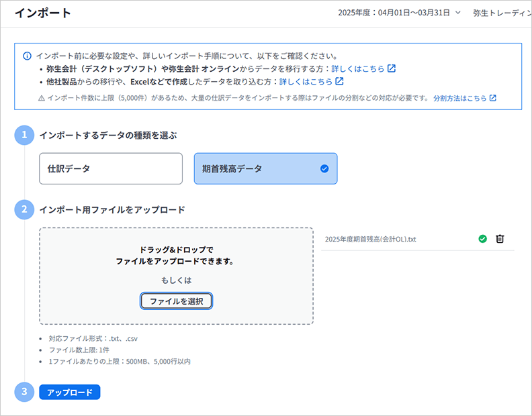532x416 pixels.
Task: Click the checkmark icon inside 期首残高データ
Action: [324, 169]
